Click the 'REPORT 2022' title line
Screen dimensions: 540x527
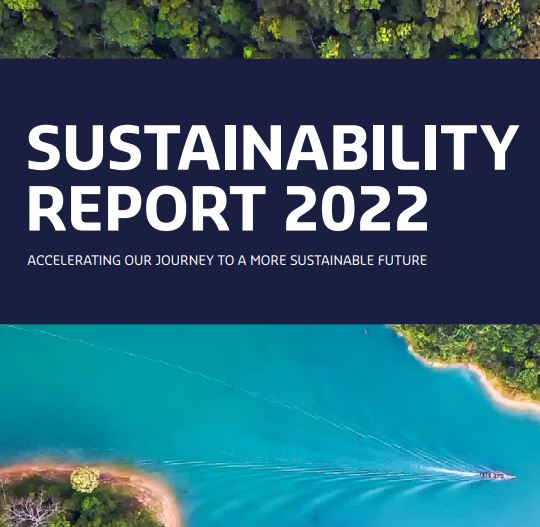tap(228, 208)
